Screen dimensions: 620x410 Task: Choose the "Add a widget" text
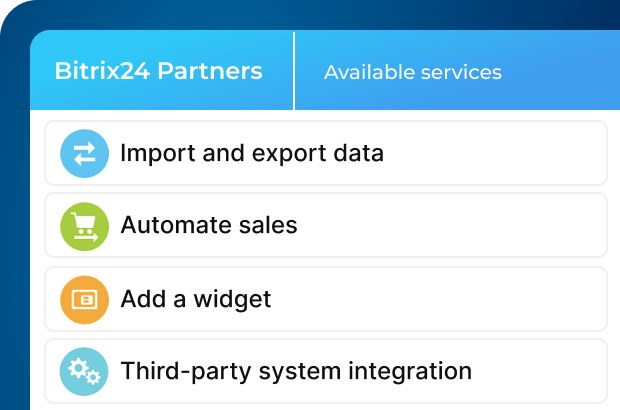196,299
